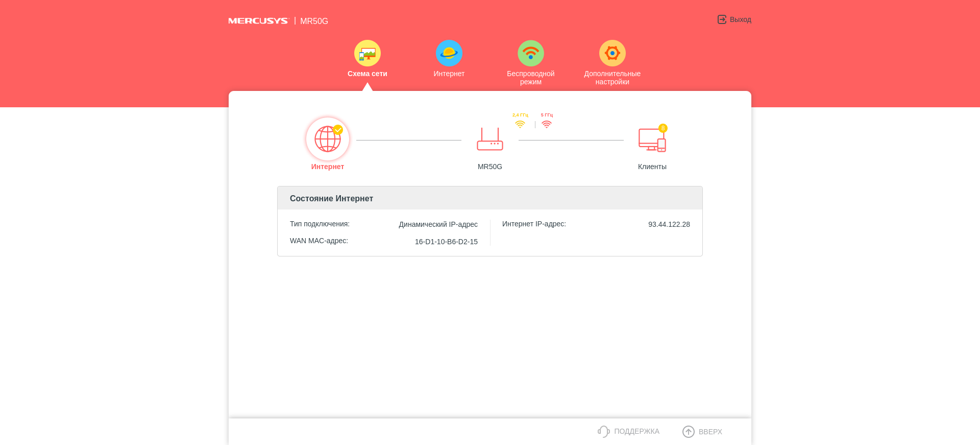Screen dimensions: 980x445
Task: Click the 2,4 ГГц Wi-Fi signal icon
Action: (x=520, y=124)
